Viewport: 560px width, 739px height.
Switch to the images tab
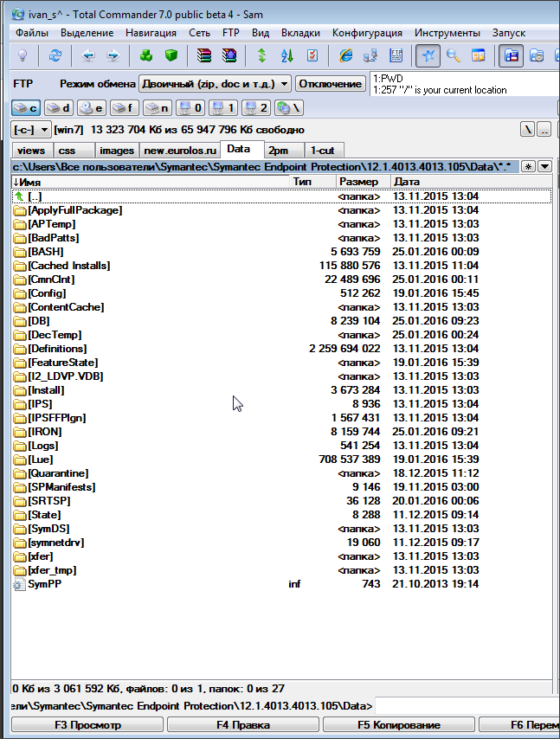(x=117, y=151)
